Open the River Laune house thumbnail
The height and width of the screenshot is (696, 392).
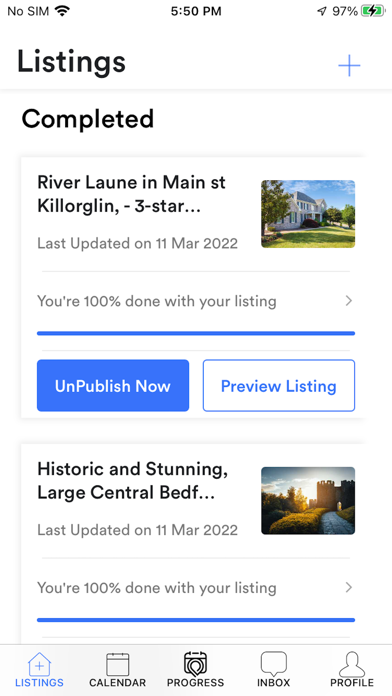308,214
